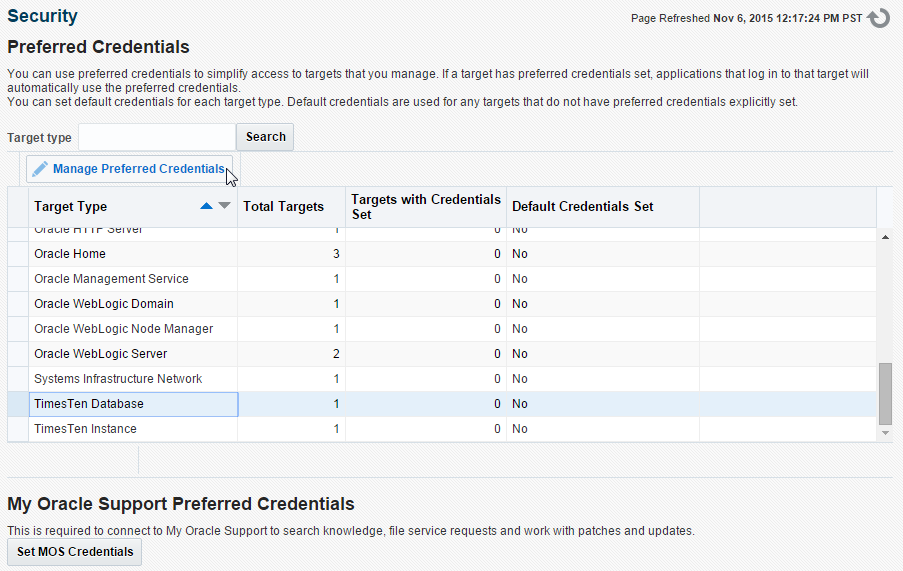This screenshot has width=903, height=571.
Task: Click the page refresh icon
Action: click(x=879, y=18)
